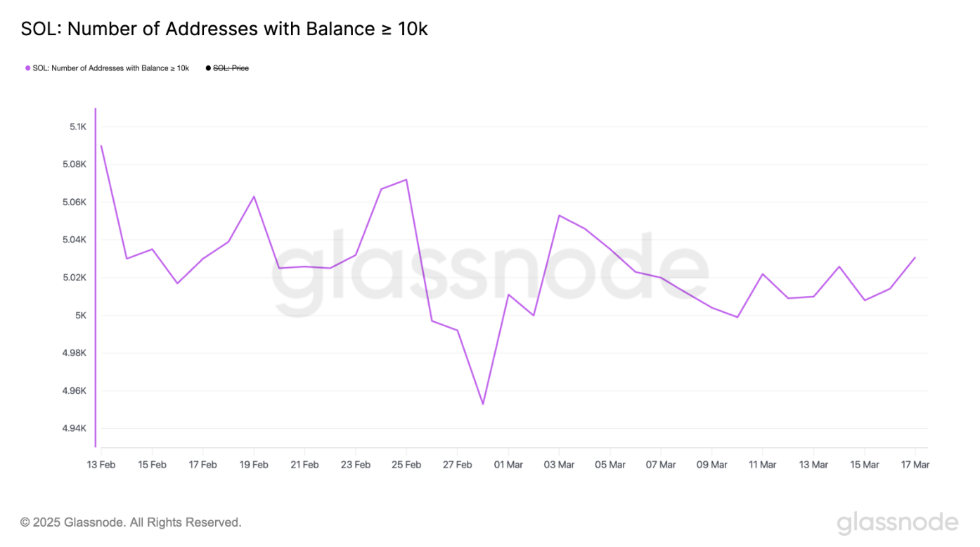980x547 pixels.
Task: Click the line peak at 25 Feb
Action: point(406,179)
